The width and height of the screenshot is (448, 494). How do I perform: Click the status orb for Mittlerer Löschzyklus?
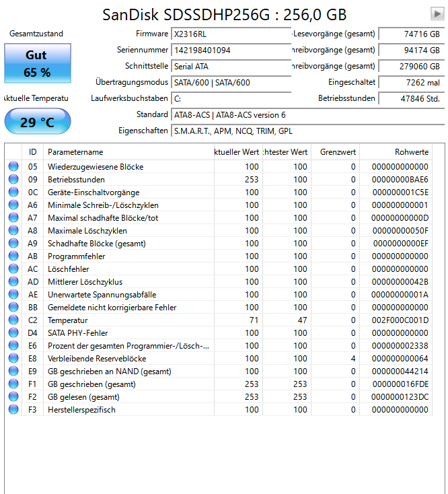(x=13, y=281)
